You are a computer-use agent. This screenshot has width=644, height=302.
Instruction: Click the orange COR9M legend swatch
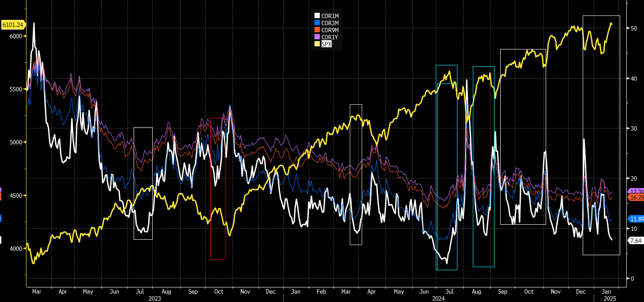(x=317, y=30)
